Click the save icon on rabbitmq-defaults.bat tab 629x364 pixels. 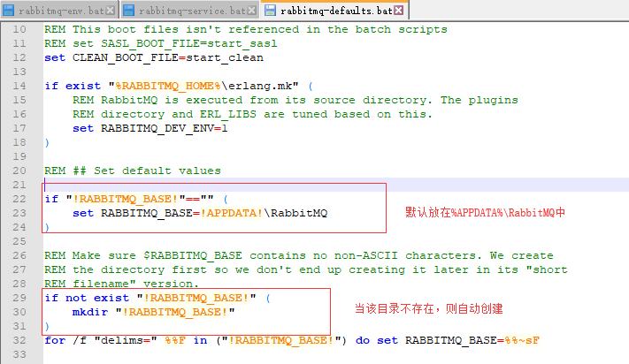click(271, 11)
